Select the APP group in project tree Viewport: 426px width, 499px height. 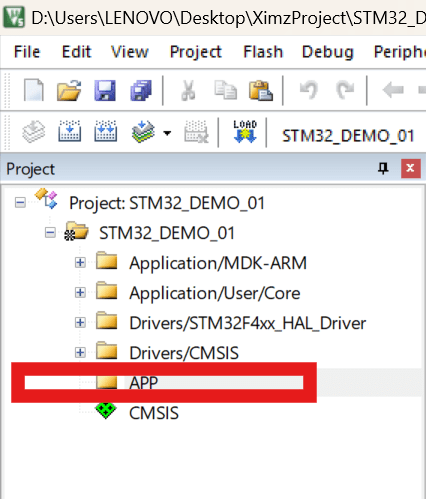(x=144, y=383)
